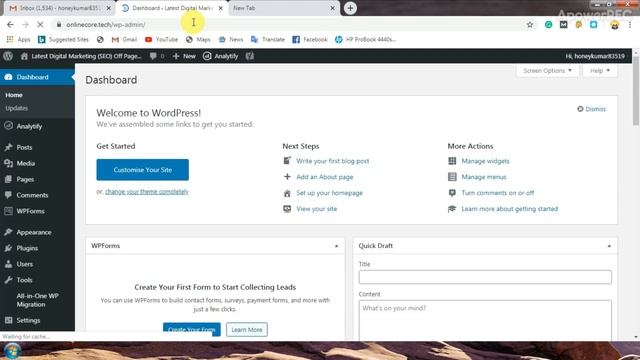Collapse the WPForms widget panel arrow
This screenshot has width=640, height=360.
[336, 246]
